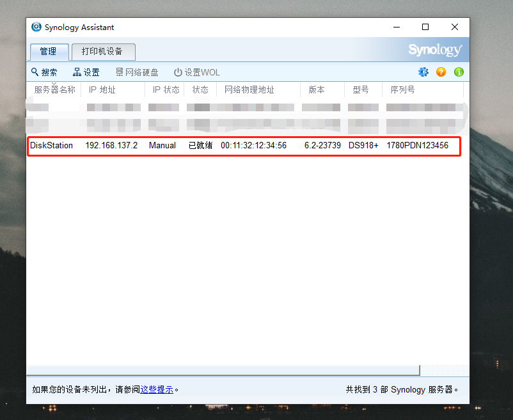Open 设置 network setup in toolbar
Screen dimensions: 513x420
(x=86, y=72)
